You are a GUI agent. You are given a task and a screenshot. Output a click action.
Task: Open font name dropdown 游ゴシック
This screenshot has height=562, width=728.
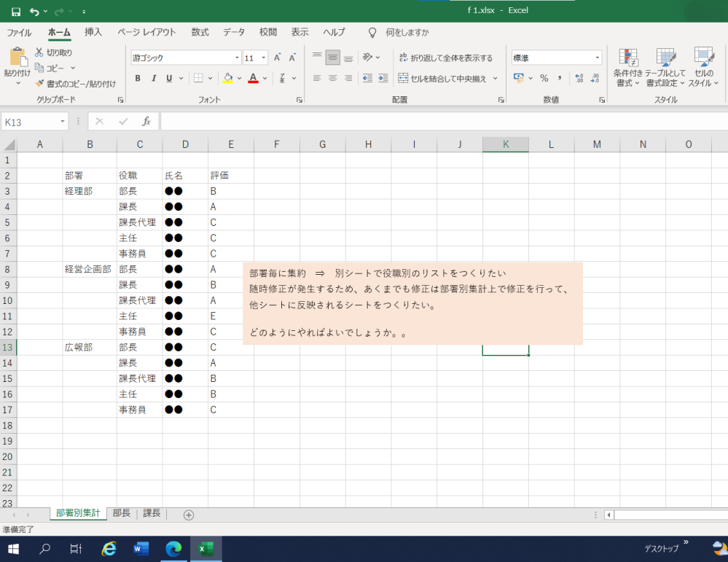tap(237, 58)
